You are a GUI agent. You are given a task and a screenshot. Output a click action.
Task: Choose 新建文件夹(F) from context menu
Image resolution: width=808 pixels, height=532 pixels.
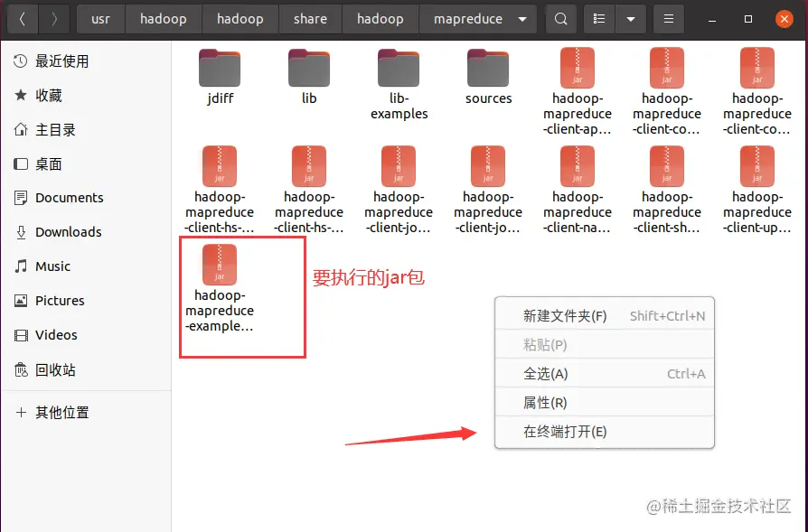tap(605, 316)
